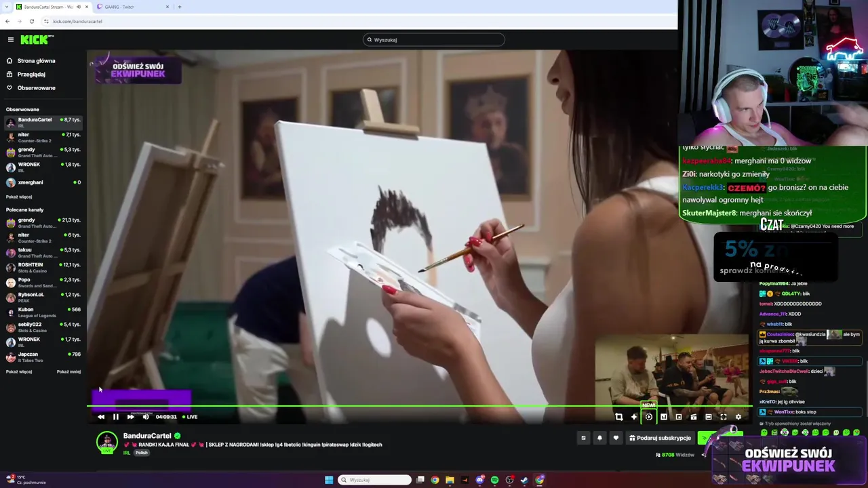The width and height of the screenshot is (868, 488).
Task: Open recommended channel Popo
Action: 43,283
